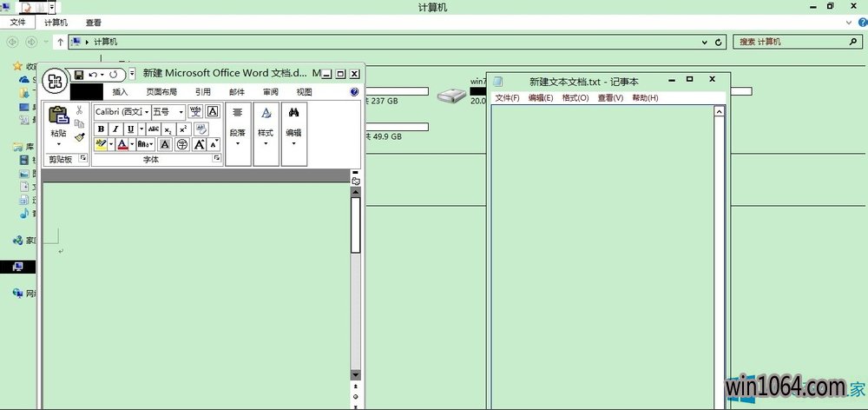Image resolution: width=868 pixels, height=410 pixels.
Task: Customize the Word Quick Access Toolbar
Action: coord(132,73)
